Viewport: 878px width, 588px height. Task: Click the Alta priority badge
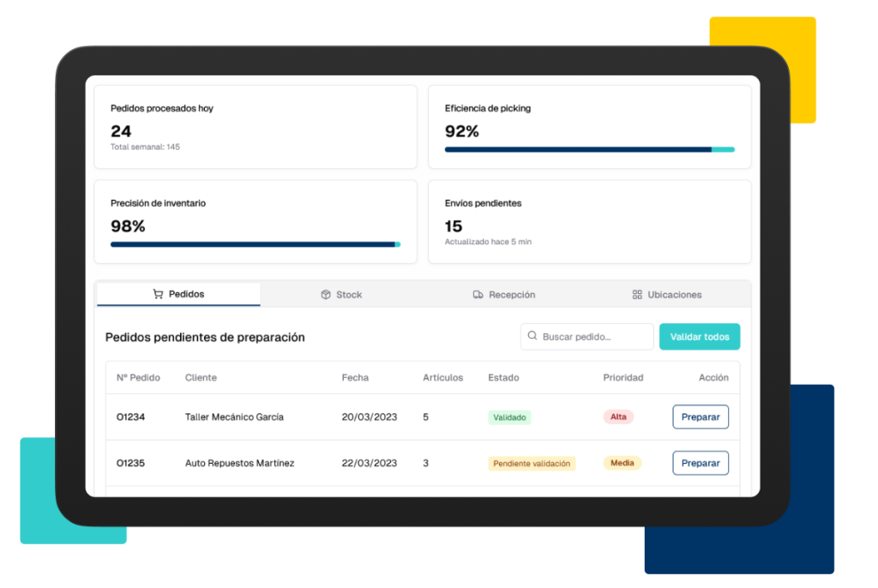618,417
